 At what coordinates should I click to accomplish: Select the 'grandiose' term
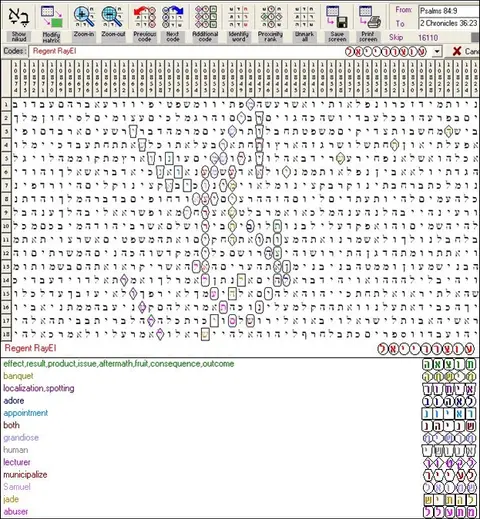click(21, 438)
